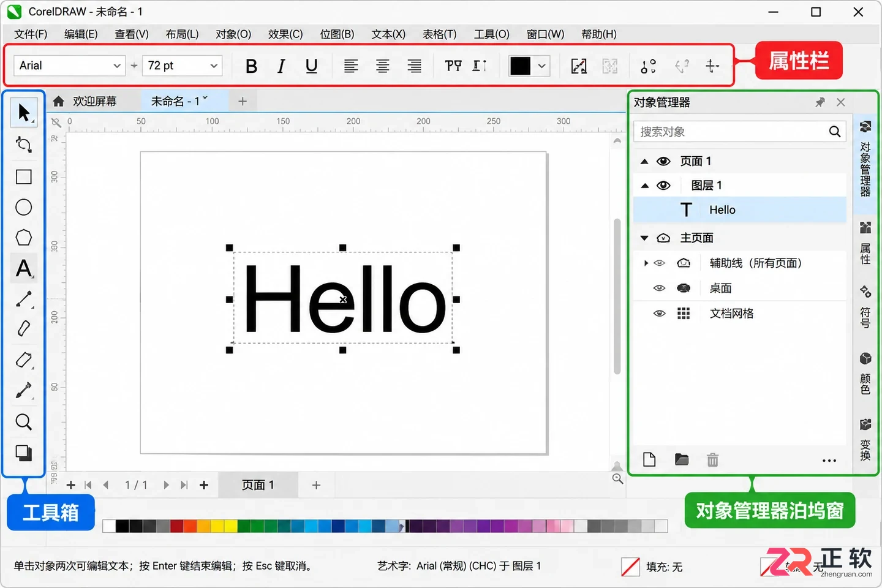
Task: Open the 72 pt font size dropdown
Action: pyautogui.click(x=214, y=66)
